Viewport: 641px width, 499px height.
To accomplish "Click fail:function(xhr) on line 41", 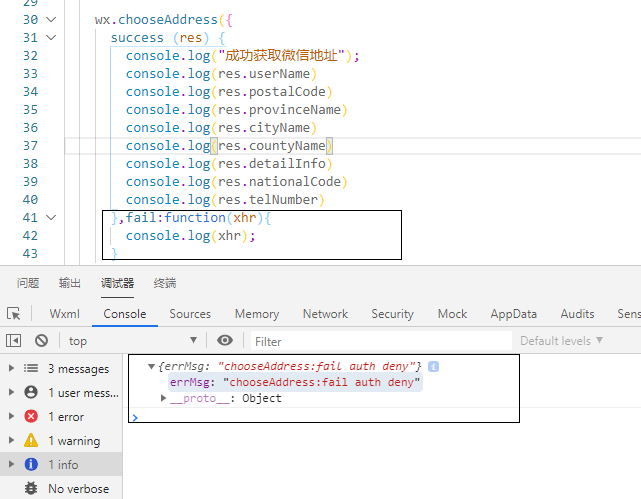I will (195, 218).
